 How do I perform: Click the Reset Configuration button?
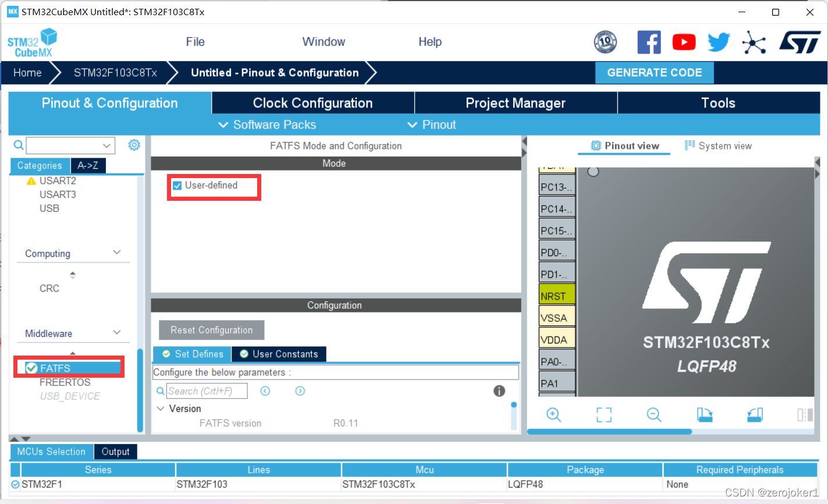point(212,330)
